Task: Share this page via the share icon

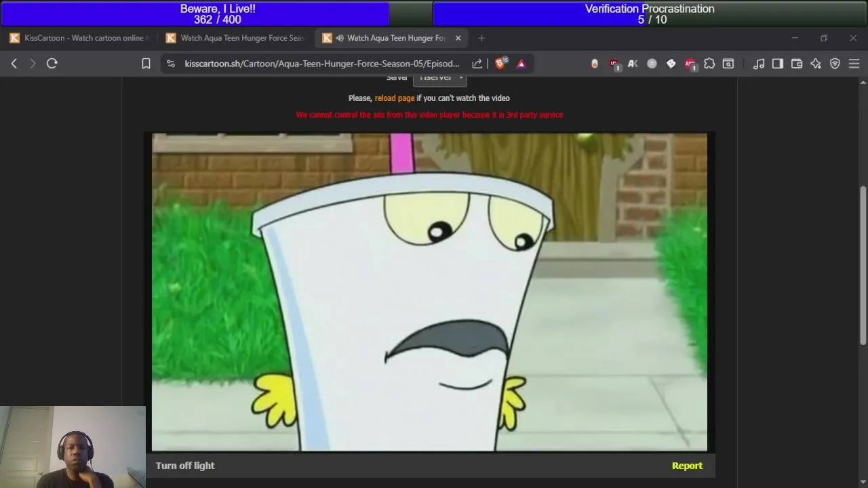Action: 477,64
